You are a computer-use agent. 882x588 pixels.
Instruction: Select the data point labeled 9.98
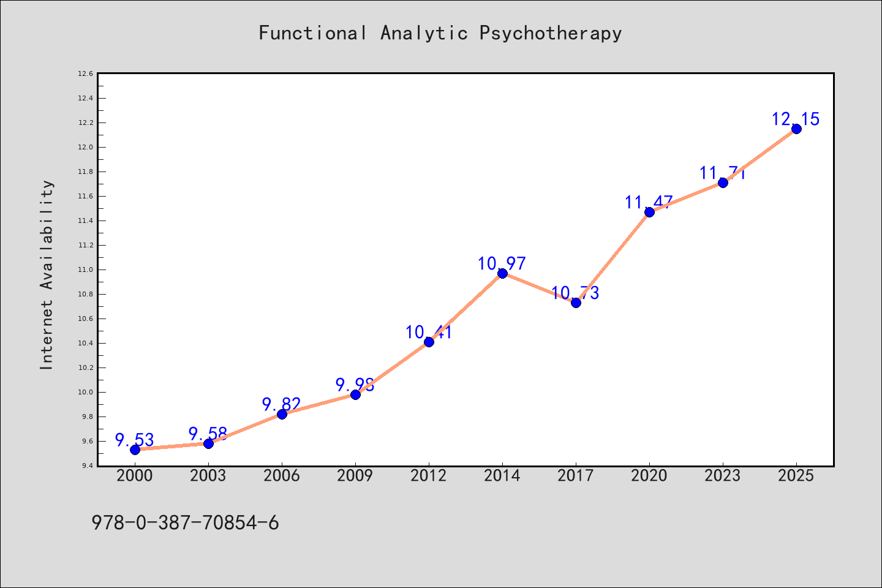[355, 394]
